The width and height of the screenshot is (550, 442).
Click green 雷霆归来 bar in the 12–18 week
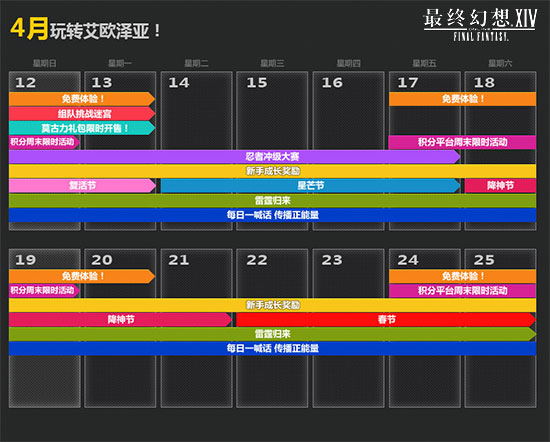[273, 201]
